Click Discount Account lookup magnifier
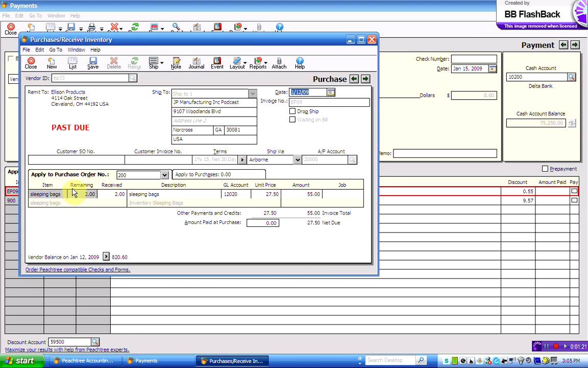 [x=95, y=342]
